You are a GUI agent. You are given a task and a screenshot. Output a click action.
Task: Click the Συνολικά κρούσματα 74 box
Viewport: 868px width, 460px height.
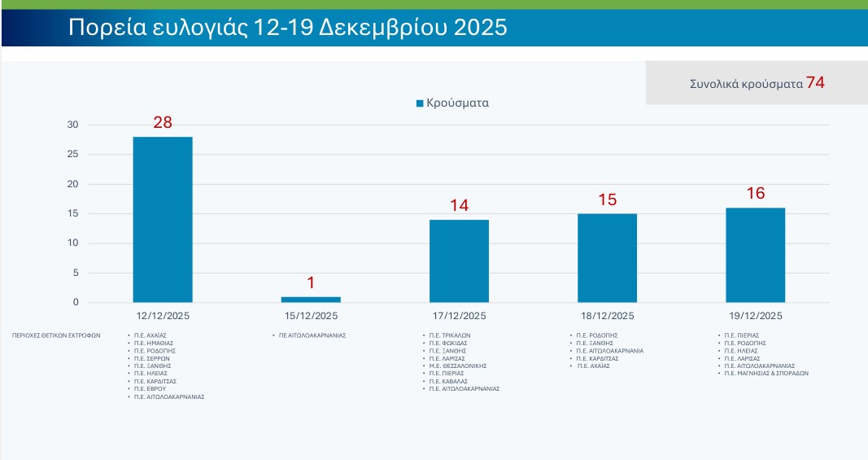pyautogui.click(x=757, y=83)
